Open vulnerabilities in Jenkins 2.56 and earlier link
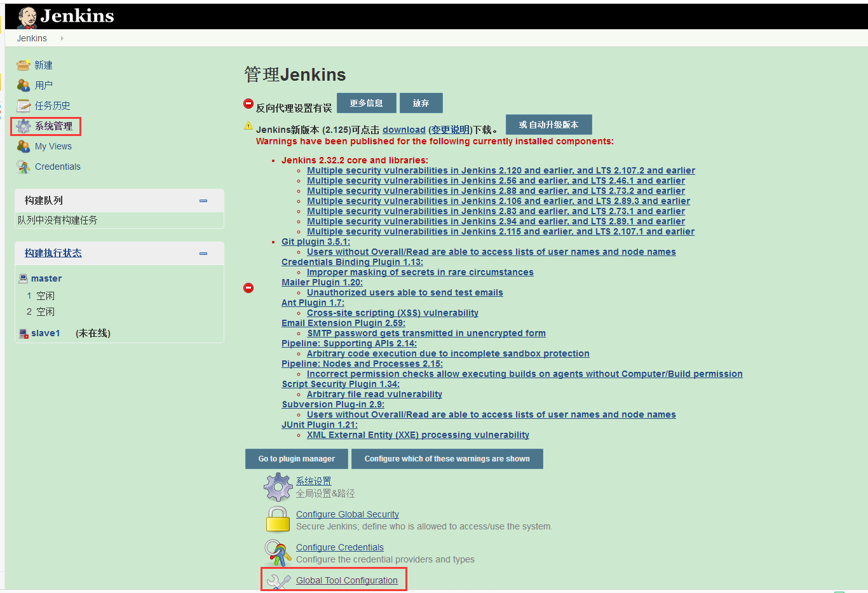This screenshot has width=868, height=593. coord(496,181)
